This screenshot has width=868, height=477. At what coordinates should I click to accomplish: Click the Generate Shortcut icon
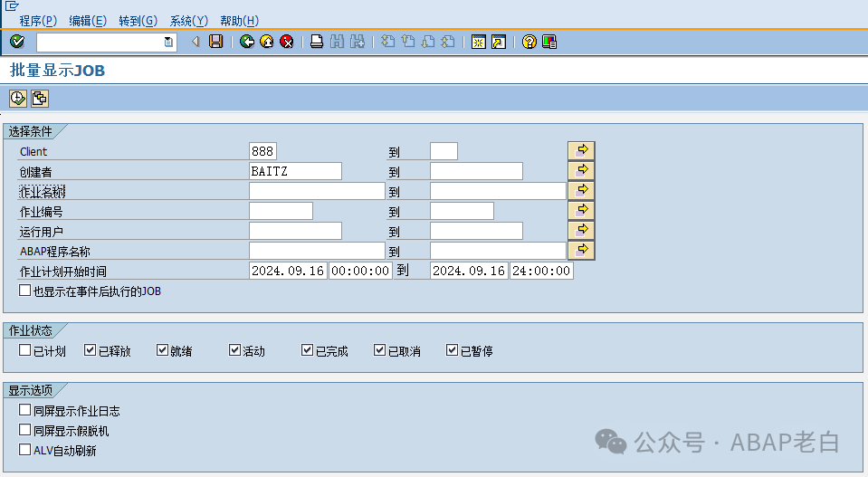(x=499, y=42)
